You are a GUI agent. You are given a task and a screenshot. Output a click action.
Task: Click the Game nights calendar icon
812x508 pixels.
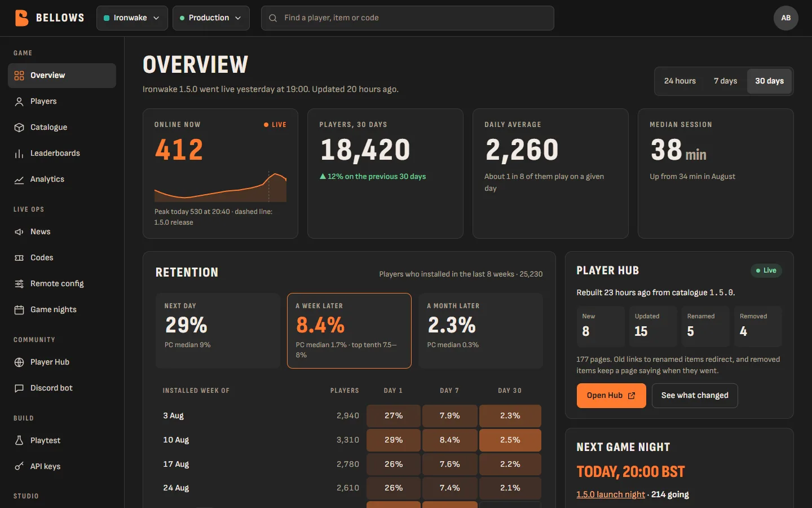(x=19, y=310)
